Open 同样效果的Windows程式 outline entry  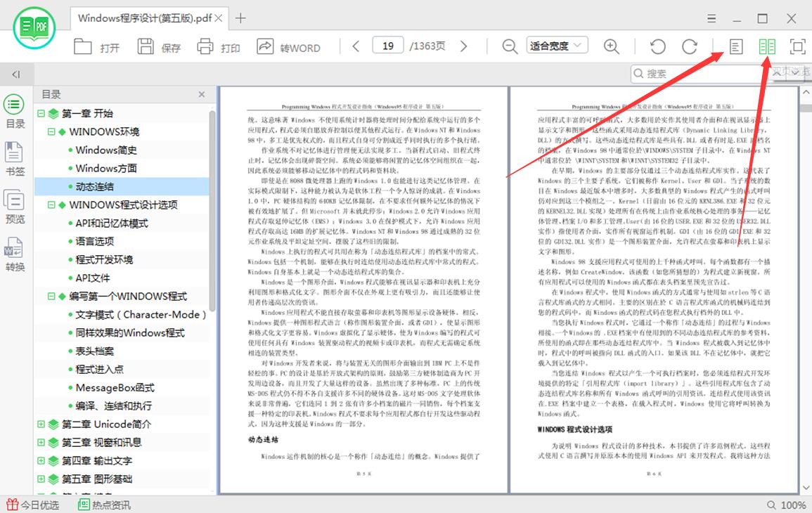(130, 333)
